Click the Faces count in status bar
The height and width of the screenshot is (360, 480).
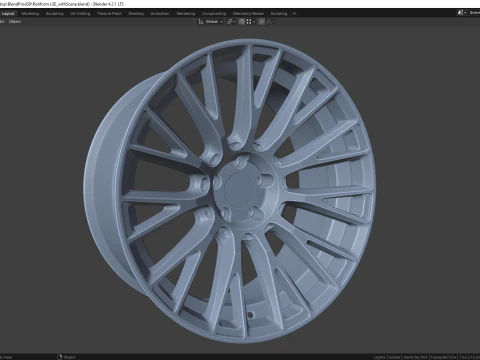click(443, 357)
